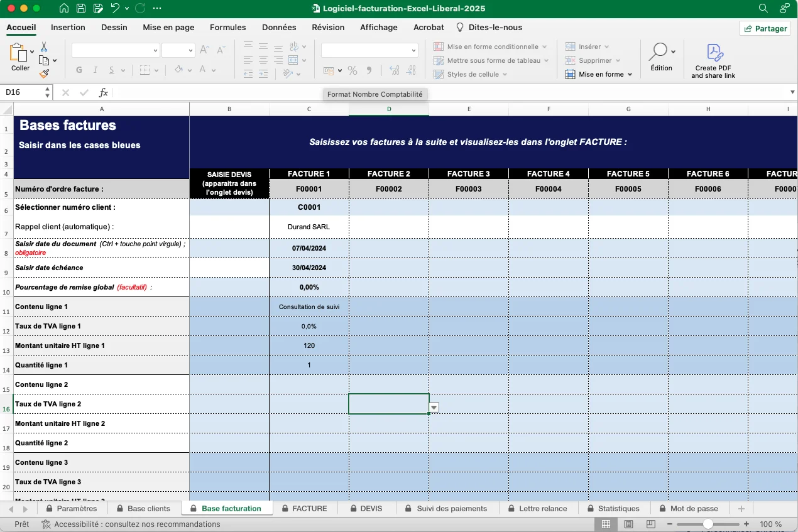798x532 pixels.
Task: Toggle italic formatting button
Action: tap(96, 70)
